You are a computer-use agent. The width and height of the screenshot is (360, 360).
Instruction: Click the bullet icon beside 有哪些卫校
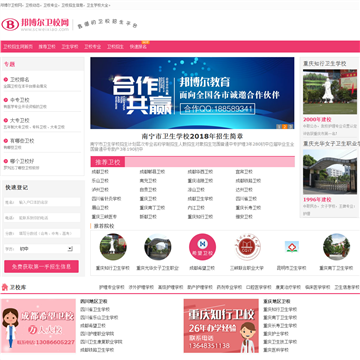6,141
